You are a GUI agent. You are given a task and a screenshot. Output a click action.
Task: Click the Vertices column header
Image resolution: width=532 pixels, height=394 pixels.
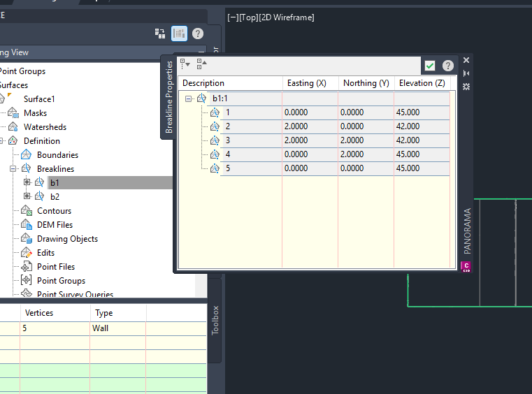[55, 313]
